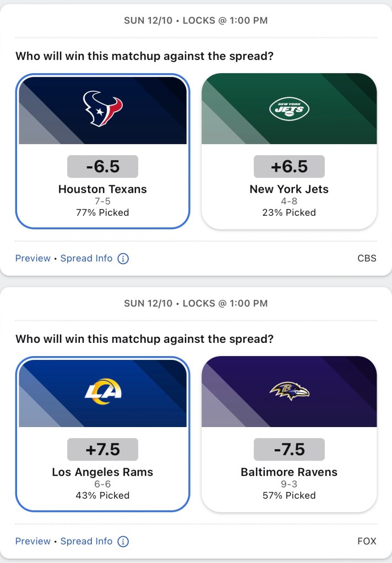392x563 pixels.
Task: Click the Houston Texans logo
Action: (x=102, y=108)
